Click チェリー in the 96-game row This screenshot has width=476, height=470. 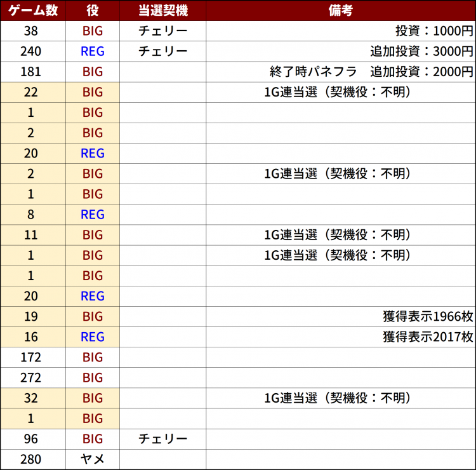[x=162, y=439]
